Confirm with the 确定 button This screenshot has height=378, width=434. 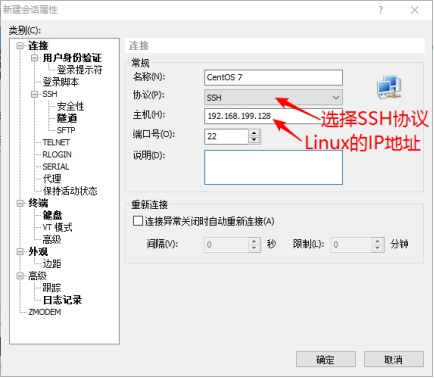pos(326,359)
